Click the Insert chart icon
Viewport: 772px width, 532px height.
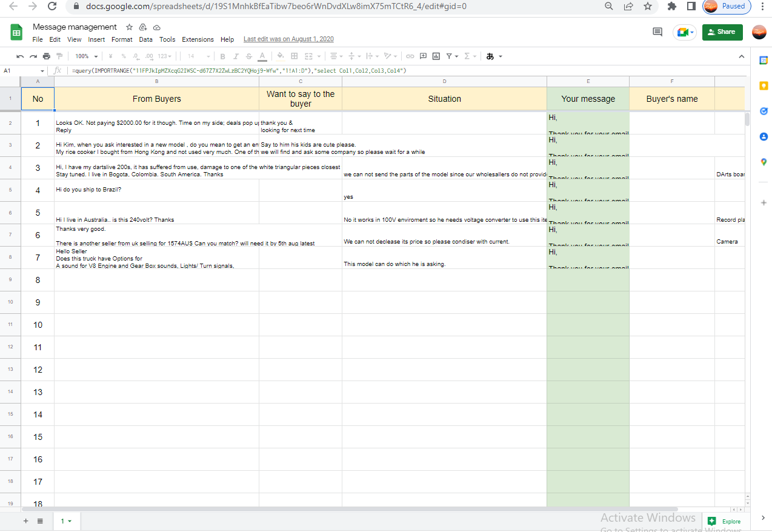[436, 56]
